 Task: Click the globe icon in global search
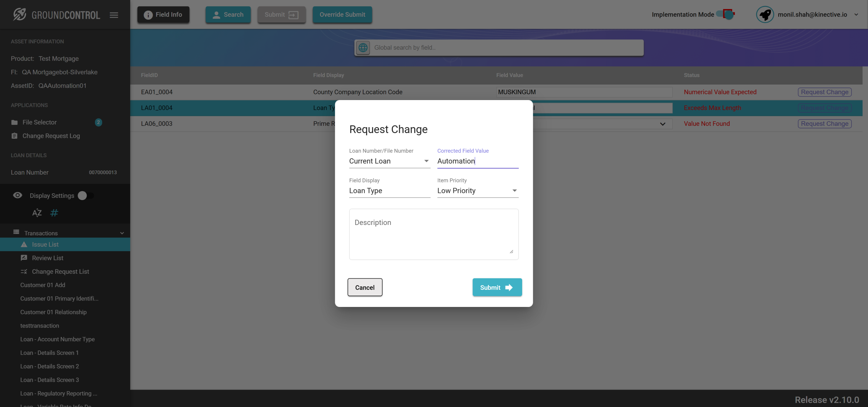click(363, 47)
